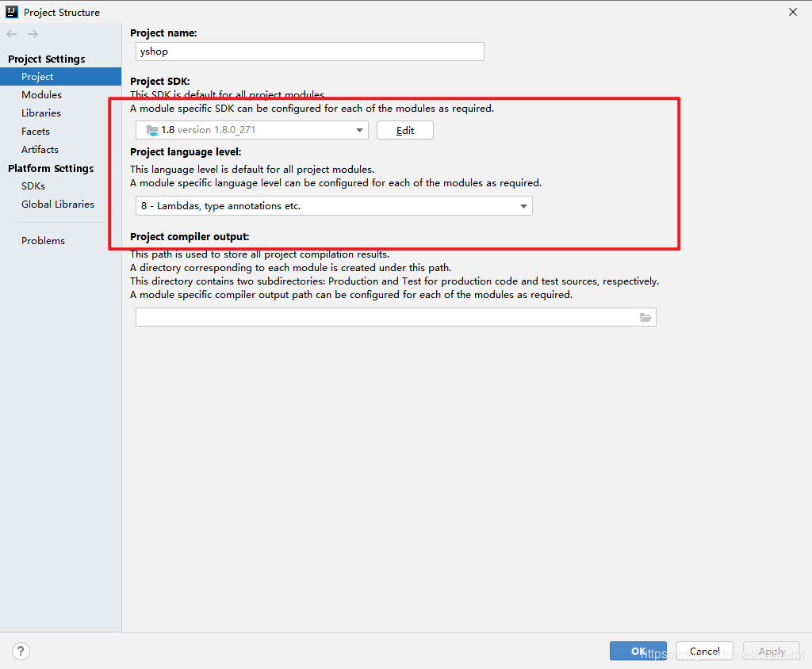812x669 pixels.
Task: Open the Project language level dropdown
Action: point(523,205)
